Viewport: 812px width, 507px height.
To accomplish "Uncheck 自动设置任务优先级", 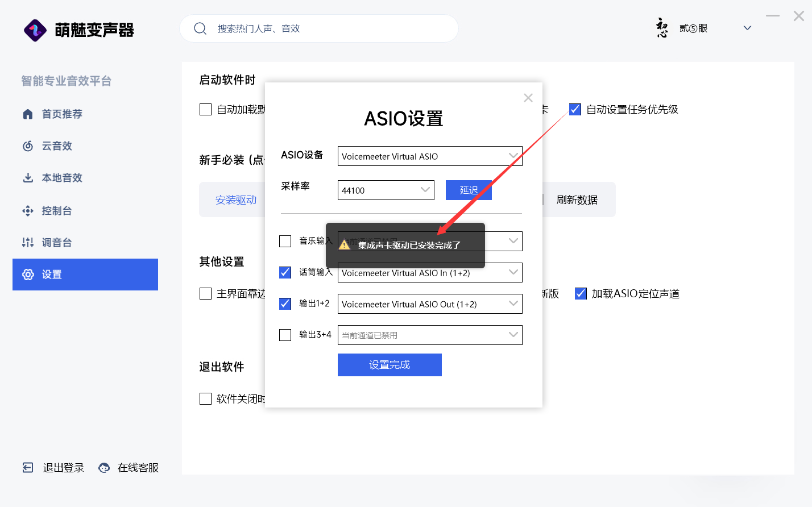I will point(575,109).
